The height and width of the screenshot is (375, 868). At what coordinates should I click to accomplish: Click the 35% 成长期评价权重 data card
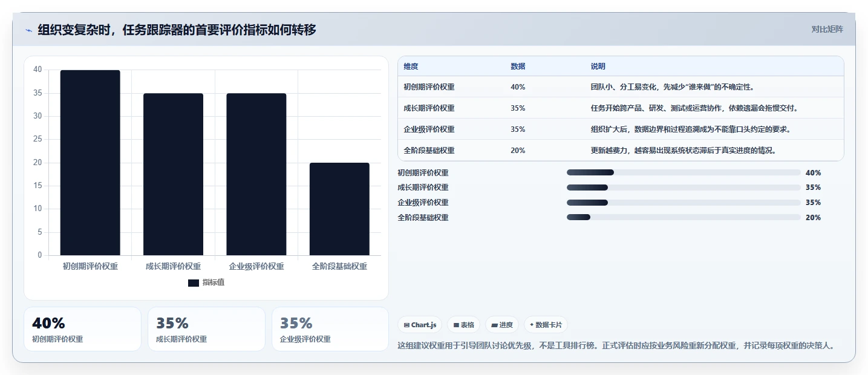[206, 329]
